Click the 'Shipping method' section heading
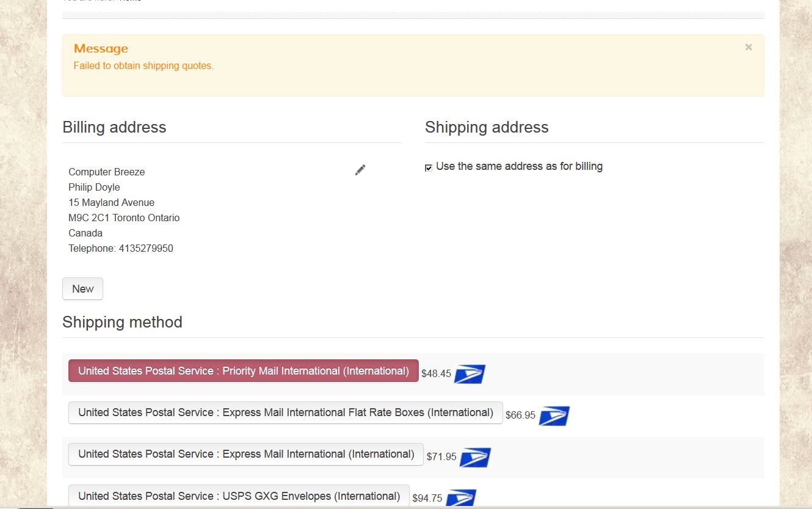Image resolution: width=812 pixels, height=509 pixels. coord(122,322)
